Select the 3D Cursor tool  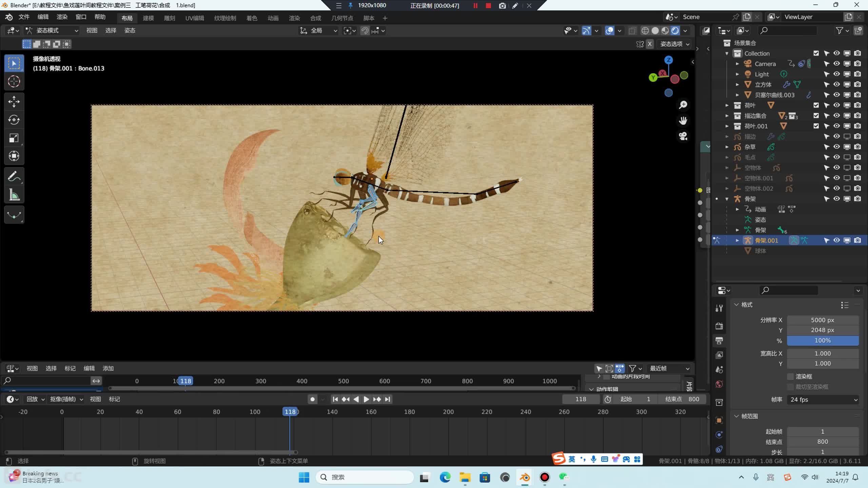(x=14, y=82)
